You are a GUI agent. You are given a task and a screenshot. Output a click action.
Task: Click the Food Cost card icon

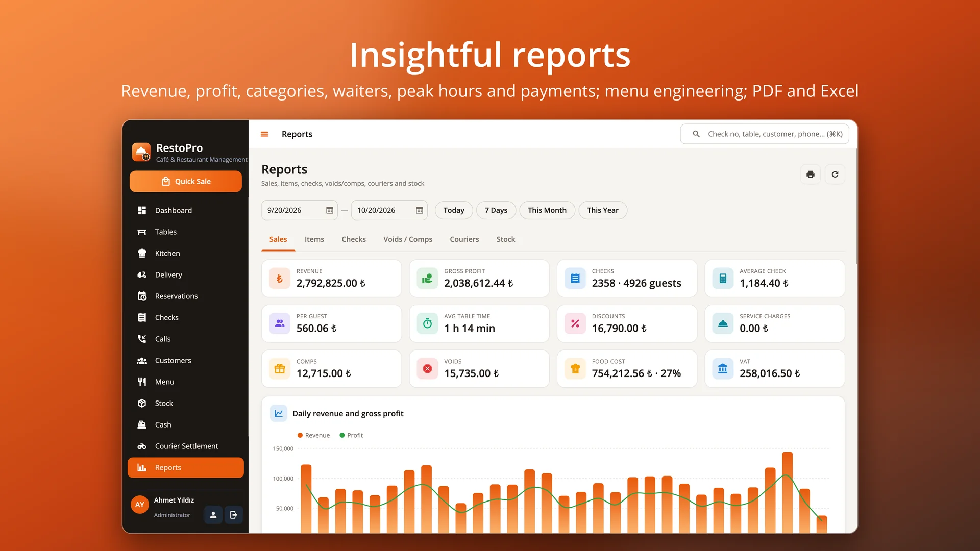tap(575, 368)
